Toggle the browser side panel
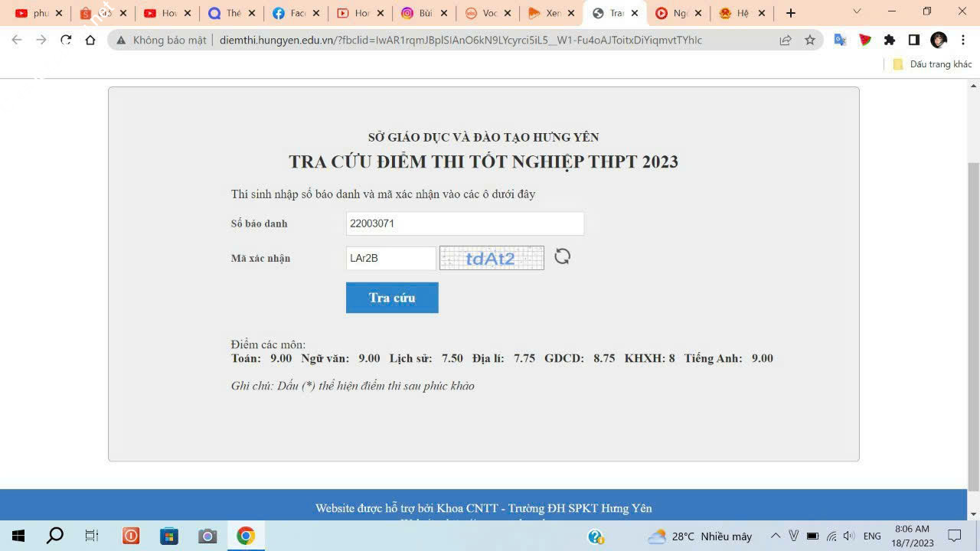This screenshot has height=551, width=980. click(x=913, y=41)
